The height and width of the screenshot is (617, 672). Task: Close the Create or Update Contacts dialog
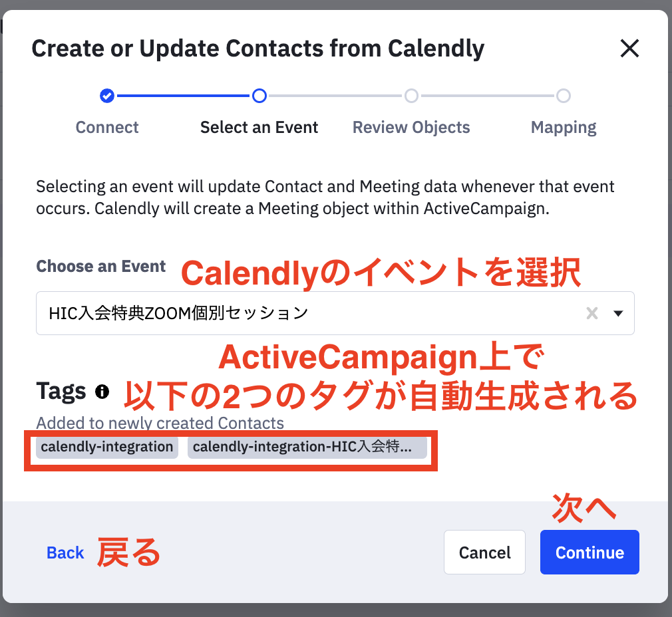[x=629, y=48]
